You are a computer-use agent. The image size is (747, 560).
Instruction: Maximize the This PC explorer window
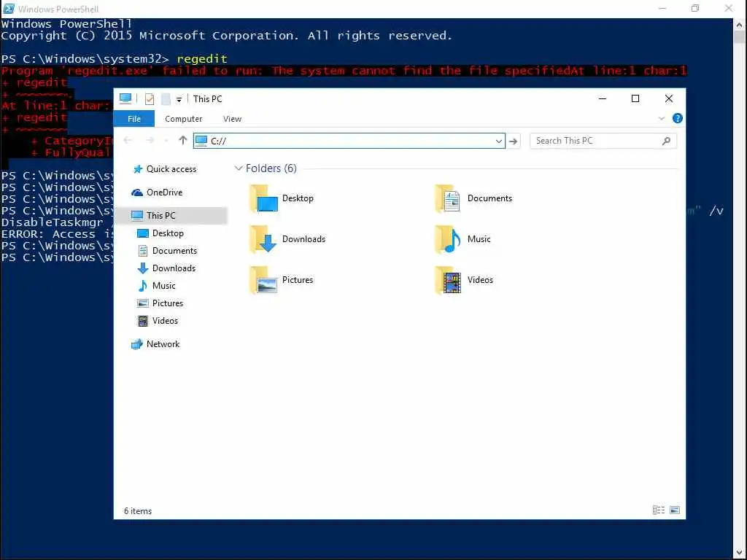click(635, 98)
